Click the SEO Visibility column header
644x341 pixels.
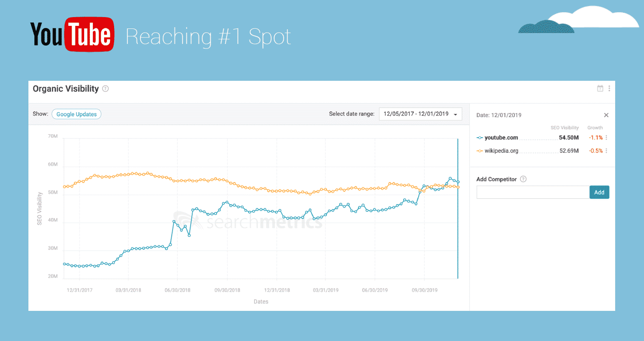[564, 128]
